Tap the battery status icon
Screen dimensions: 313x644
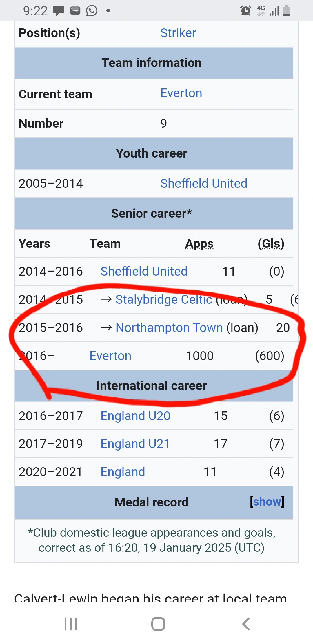pyautogui.click(x=286, y=10)
